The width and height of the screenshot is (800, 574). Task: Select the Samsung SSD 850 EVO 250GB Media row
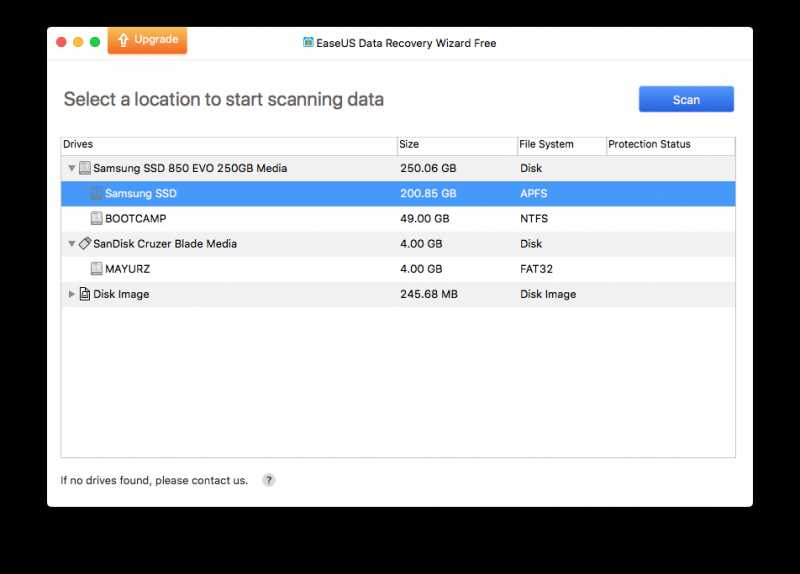coord(398,168)
